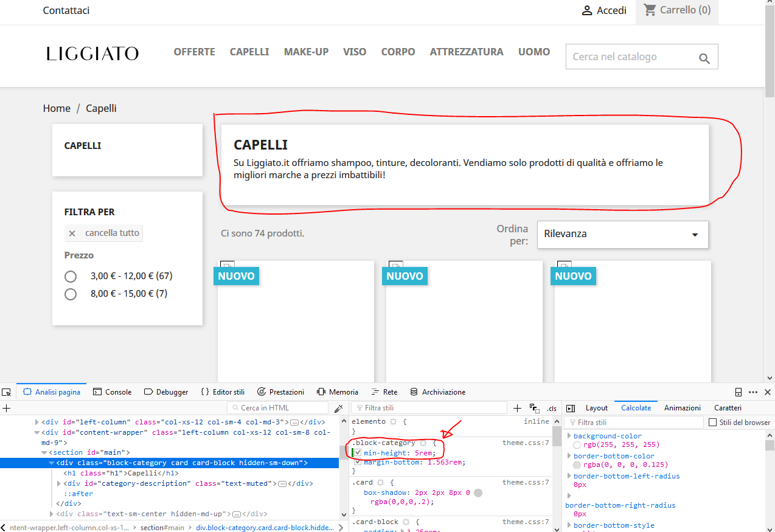The width and height of the screenshot is (775, 532).
Task: Open the OFFERTE menu
Action: (195, 52)
